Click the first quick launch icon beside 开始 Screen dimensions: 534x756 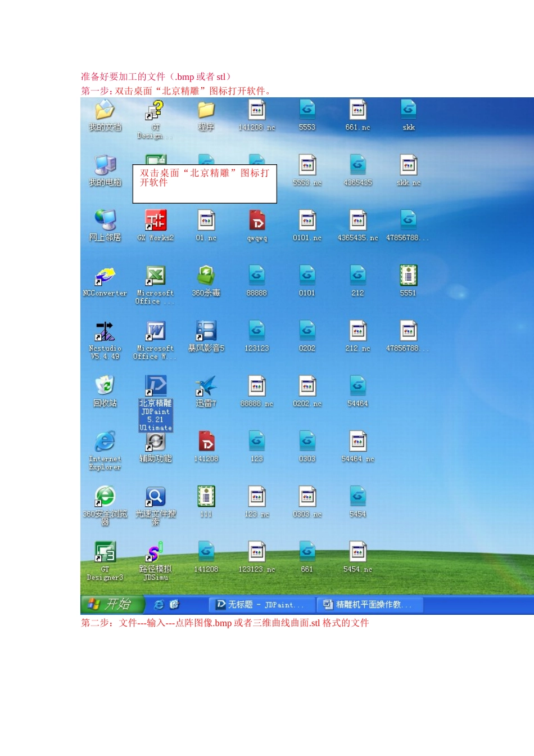159,605
